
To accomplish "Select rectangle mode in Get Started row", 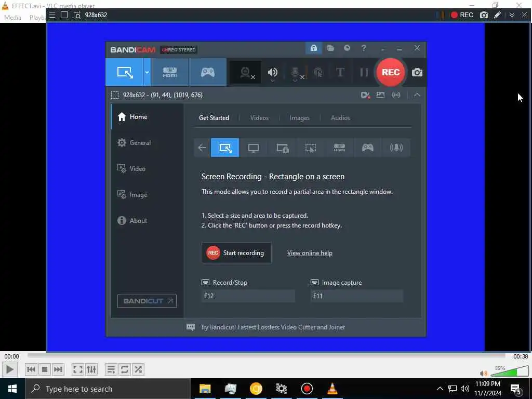I will point(225,148).
